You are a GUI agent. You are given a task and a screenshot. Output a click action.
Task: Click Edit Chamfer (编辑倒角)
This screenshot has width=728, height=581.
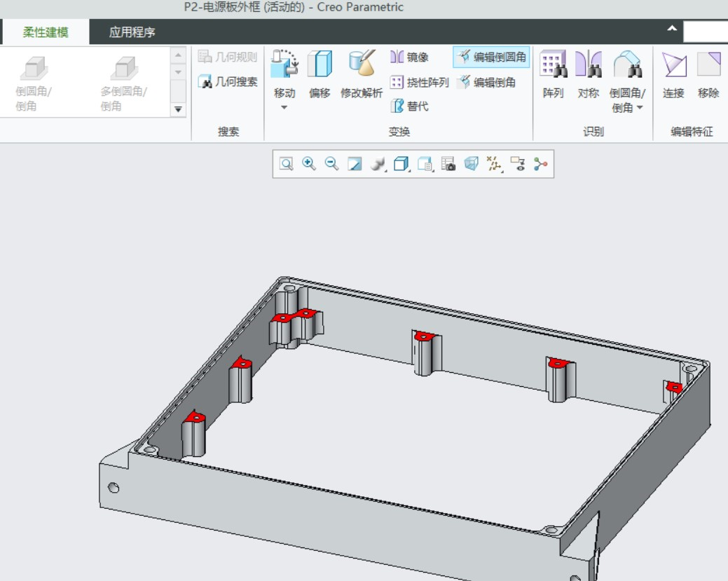[486, 82]
